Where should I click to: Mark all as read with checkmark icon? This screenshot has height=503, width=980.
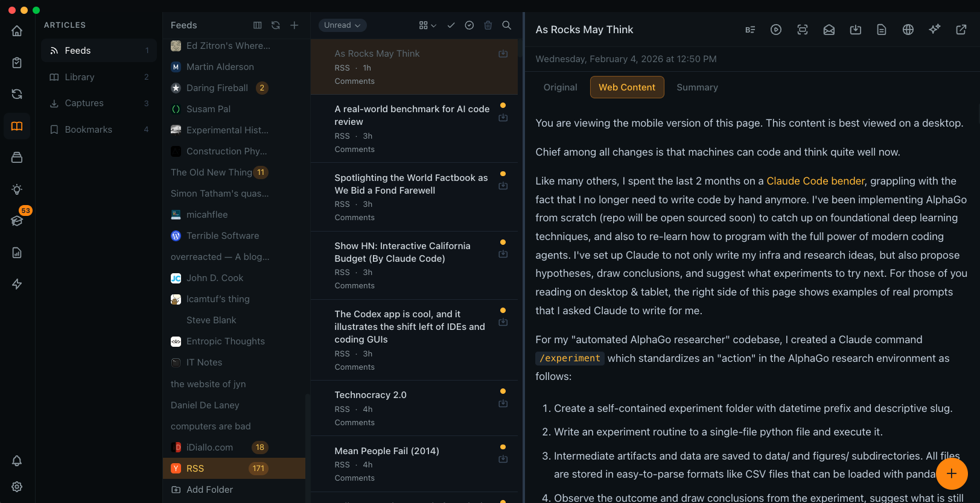pyautogui.click(x=451, y=25)
